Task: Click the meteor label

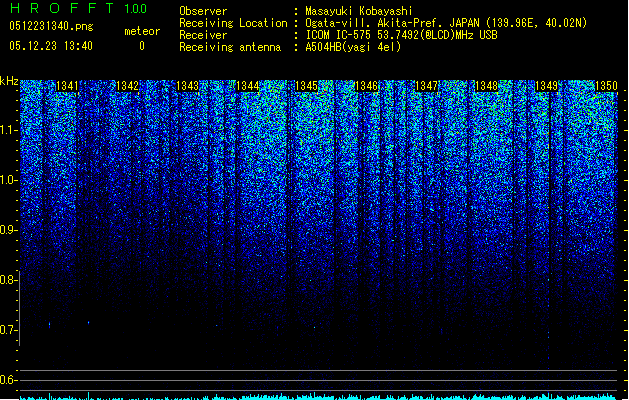Action: (142, 31)
